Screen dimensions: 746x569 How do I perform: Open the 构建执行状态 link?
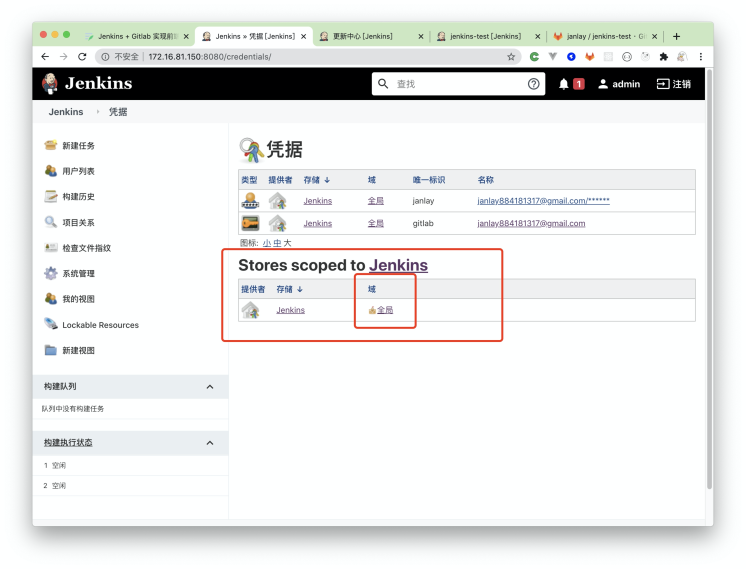(x=68, y=442)
